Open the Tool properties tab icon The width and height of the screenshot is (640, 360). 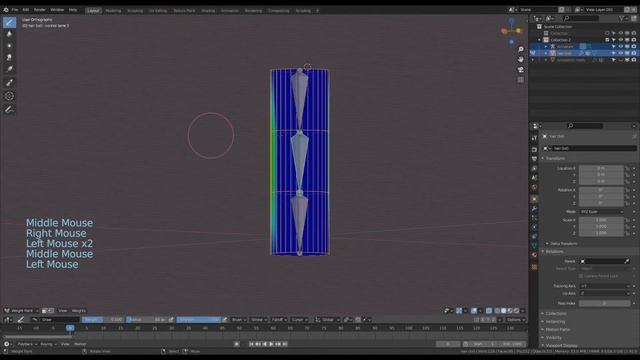(x=534, y=139)
